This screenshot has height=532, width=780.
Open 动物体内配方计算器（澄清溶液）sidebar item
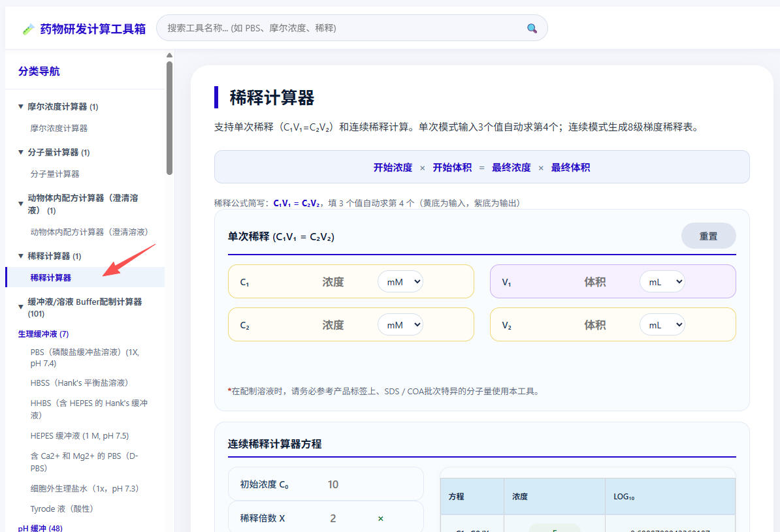[89, 232]
